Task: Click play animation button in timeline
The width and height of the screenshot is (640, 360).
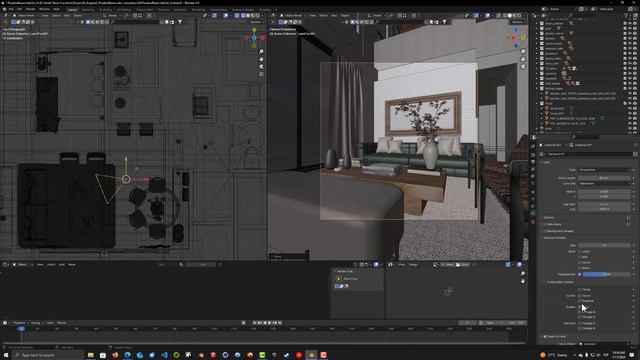Action: tap(269, 322)
